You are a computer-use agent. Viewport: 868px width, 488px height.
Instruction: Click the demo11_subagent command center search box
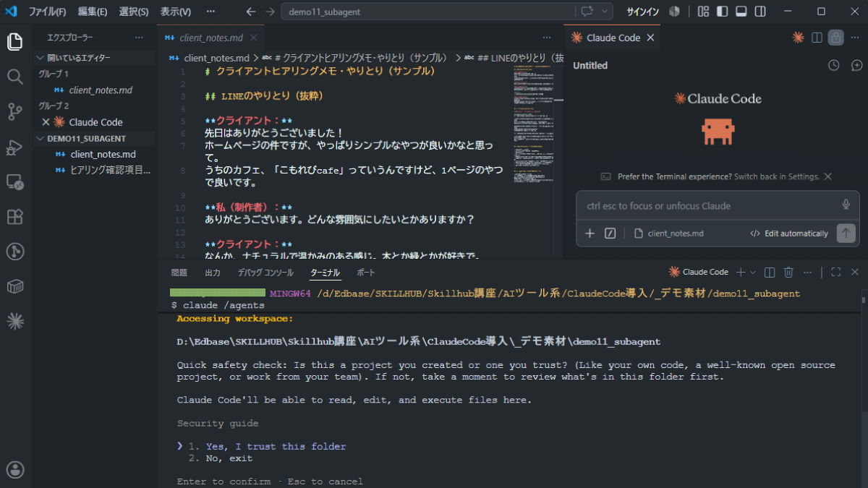[427, 12]
